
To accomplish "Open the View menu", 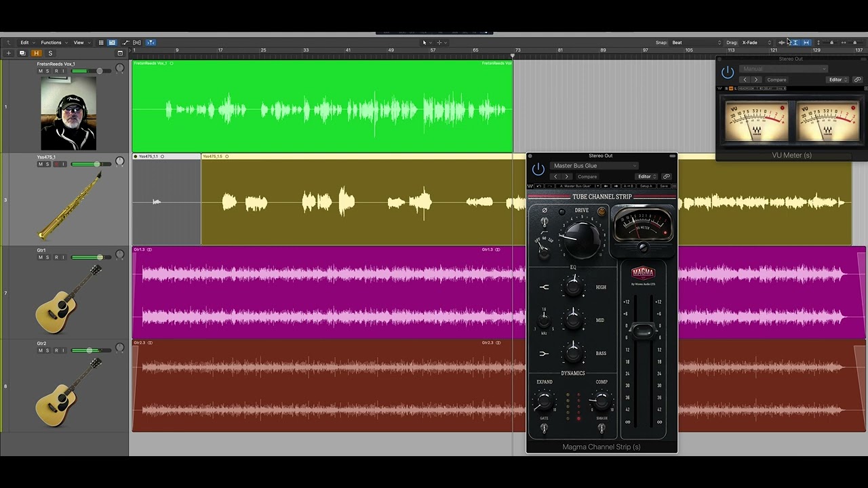I will 81,43.
